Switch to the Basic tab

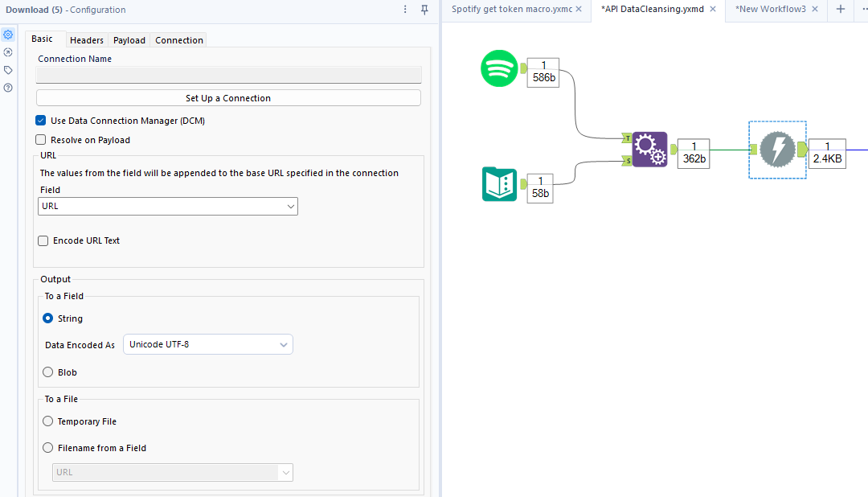click(x=42, y=39)
